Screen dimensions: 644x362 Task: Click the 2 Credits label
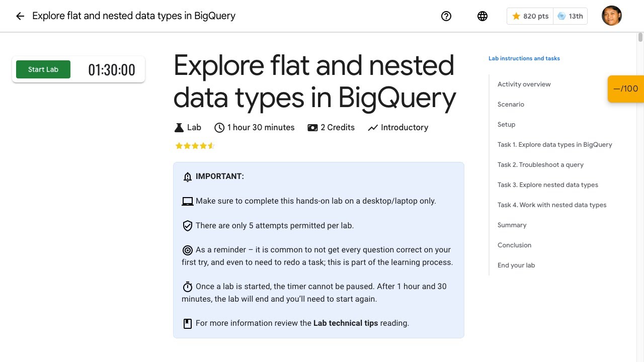tap(338, 128)
